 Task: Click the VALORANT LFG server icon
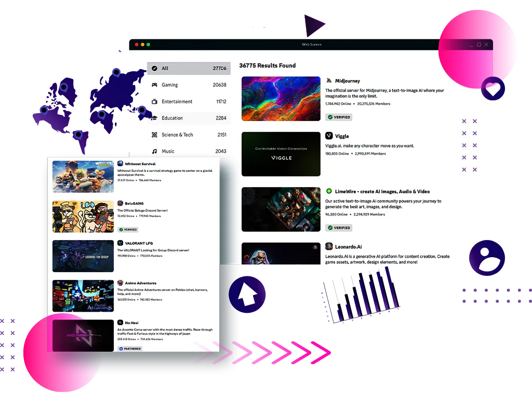point(120,243)
